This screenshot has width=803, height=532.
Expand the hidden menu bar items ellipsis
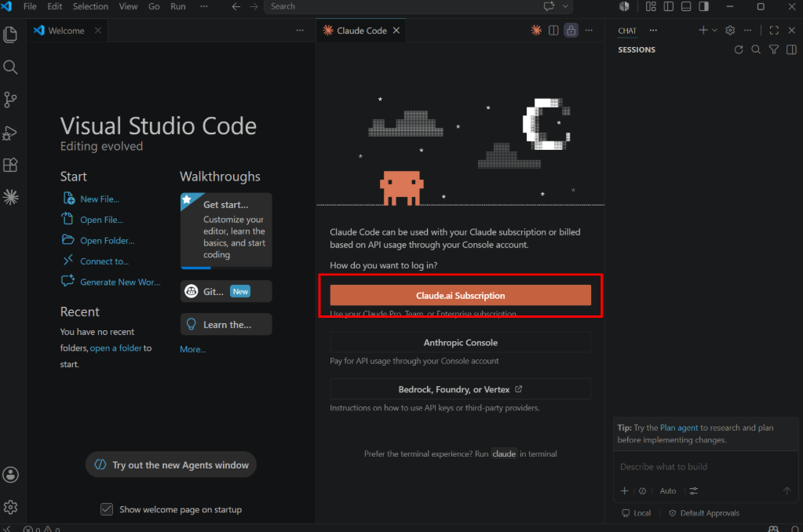204,6
